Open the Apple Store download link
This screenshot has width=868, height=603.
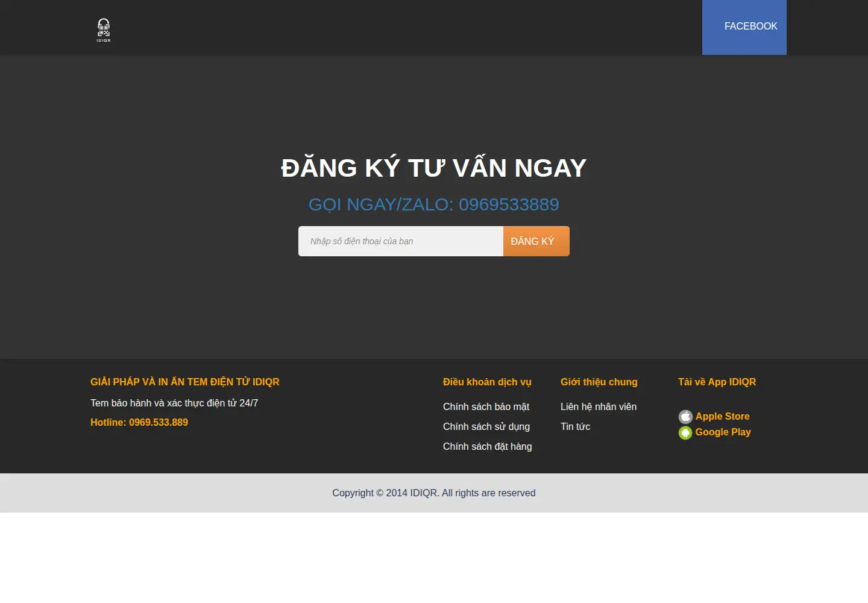click(x=722, y=416)
